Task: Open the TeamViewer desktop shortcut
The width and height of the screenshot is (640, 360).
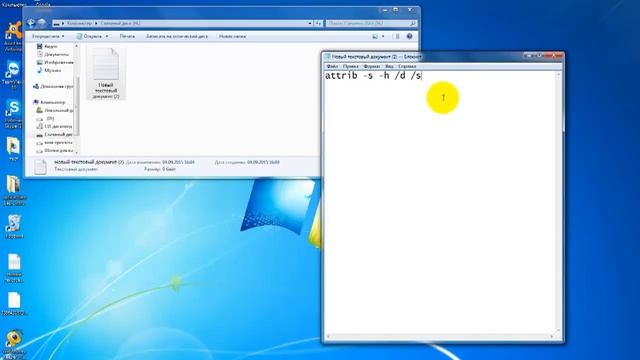Action: coord(13,71)
